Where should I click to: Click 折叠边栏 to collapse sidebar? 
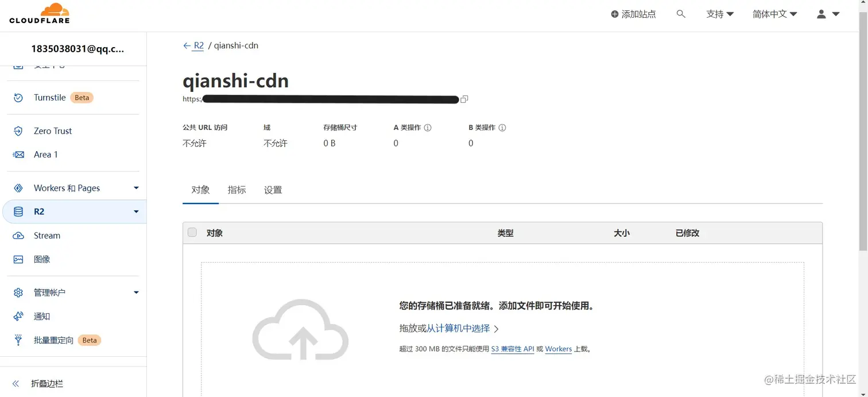click(x=47, y=384)
